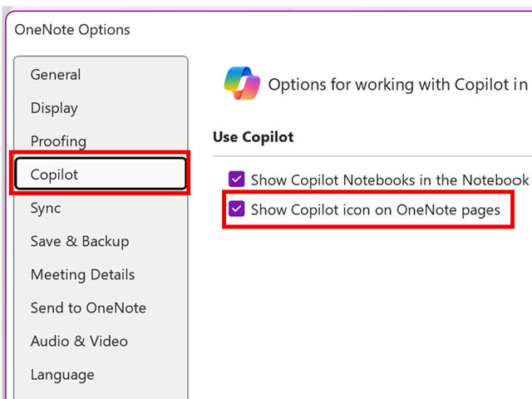
Task: Select the Language category
Action: coord(62,374)
